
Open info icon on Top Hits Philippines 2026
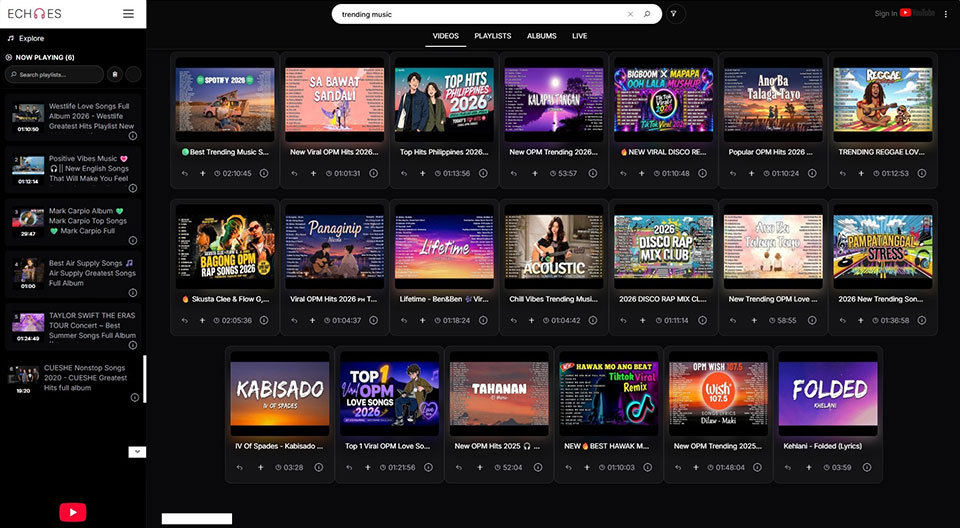(483, 173)
